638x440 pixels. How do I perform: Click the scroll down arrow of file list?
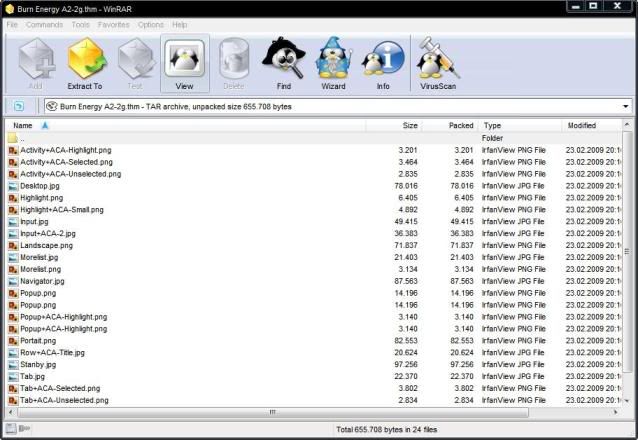click(627, 401)
